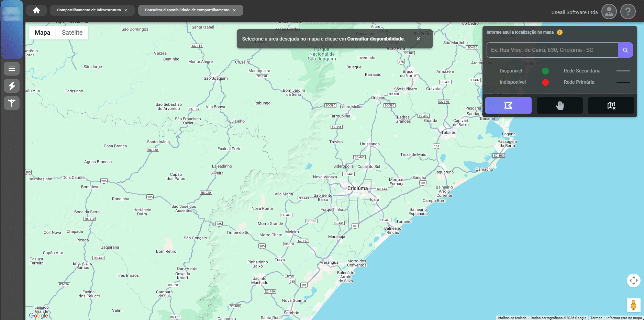Switch to Compartilhamento de infraestrutura tab

click(x=89, y=10)
